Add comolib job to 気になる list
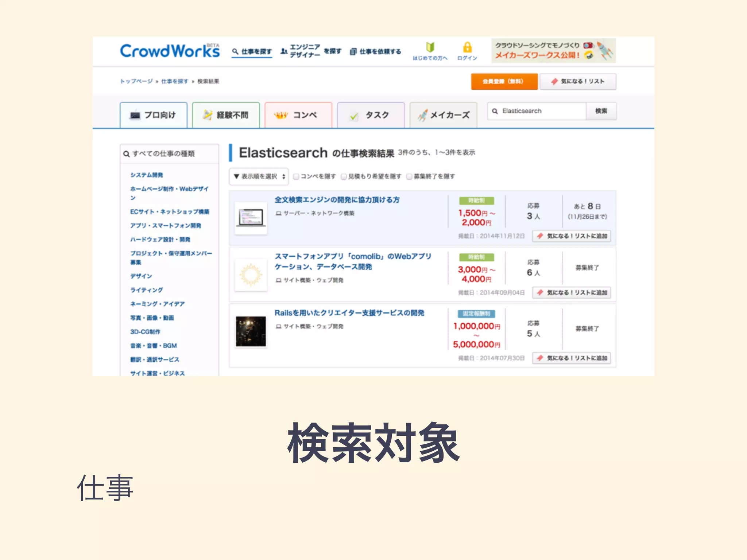Viewport: 747px width, 560px height. (572, 292)
